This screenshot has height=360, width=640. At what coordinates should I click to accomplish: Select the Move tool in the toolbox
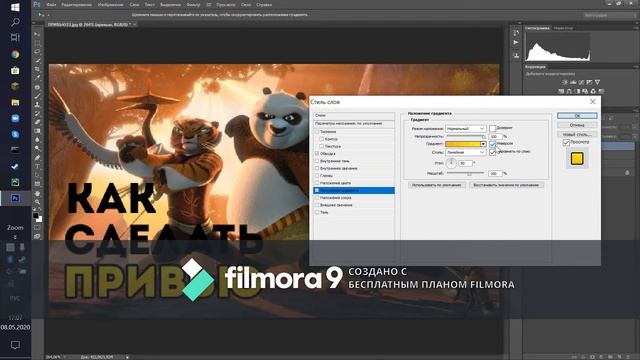pos(37,34)
